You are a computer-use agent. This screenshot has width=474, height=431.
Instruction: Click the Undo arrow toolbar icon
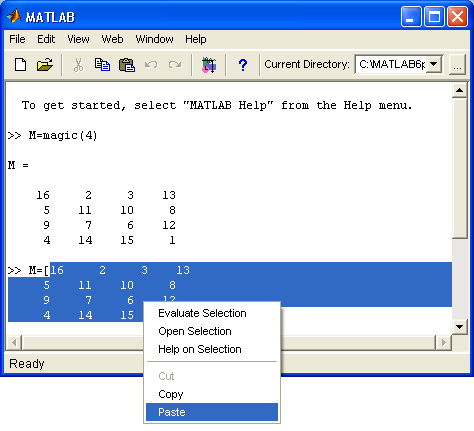[x=151, y=64]
